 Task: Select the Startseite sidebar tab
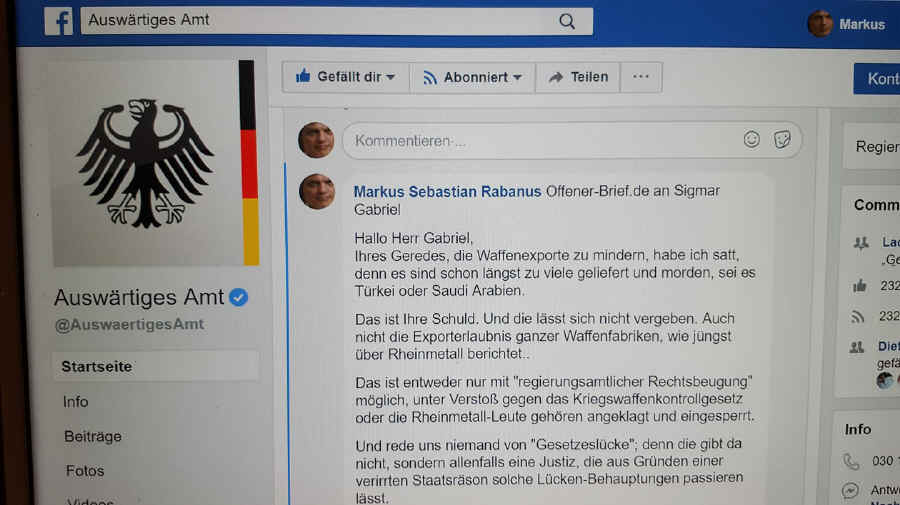156,366
